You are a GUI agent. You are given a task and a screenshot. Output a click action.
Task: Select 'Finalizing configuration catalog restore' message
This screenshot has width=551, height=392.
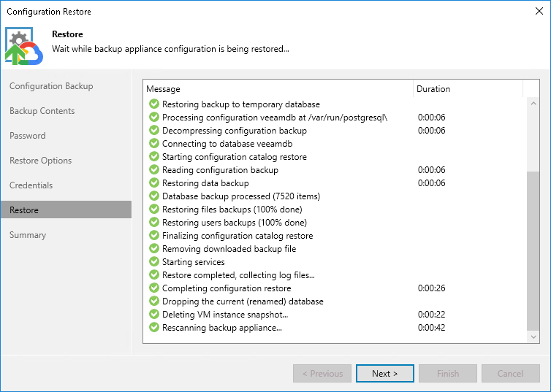click(x=237, y=236)
